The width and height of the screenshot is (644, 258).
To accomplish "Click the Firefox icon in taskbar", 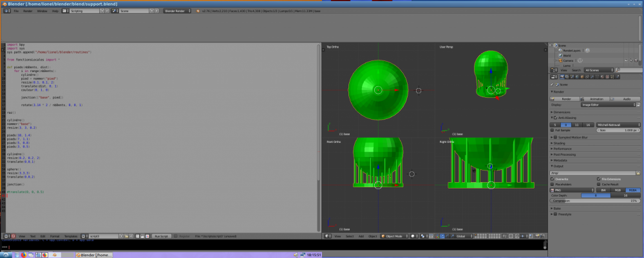I will [24, 254].
